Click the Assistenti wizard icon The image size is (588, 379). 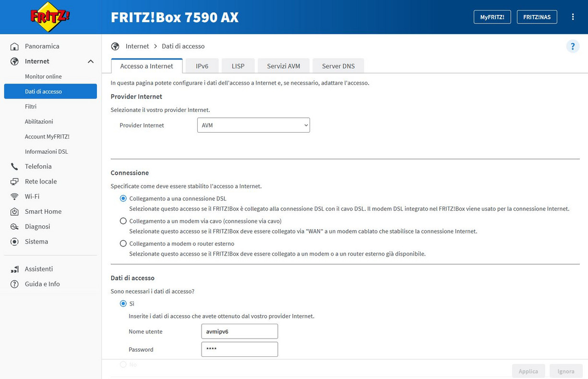tap(15, 269)
